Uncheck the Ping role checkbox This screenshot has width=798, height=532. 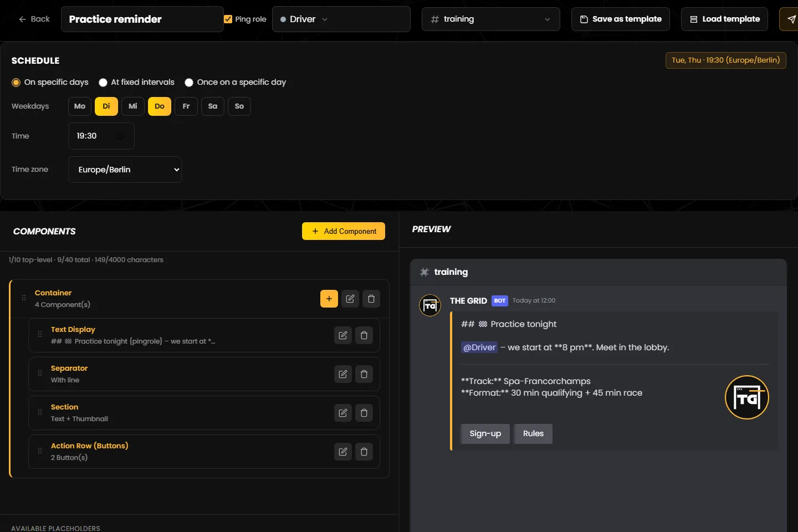(228, 19)
